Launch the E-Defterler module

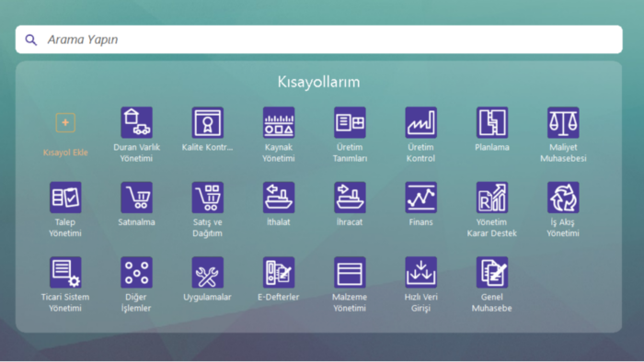tap(279, 273)
